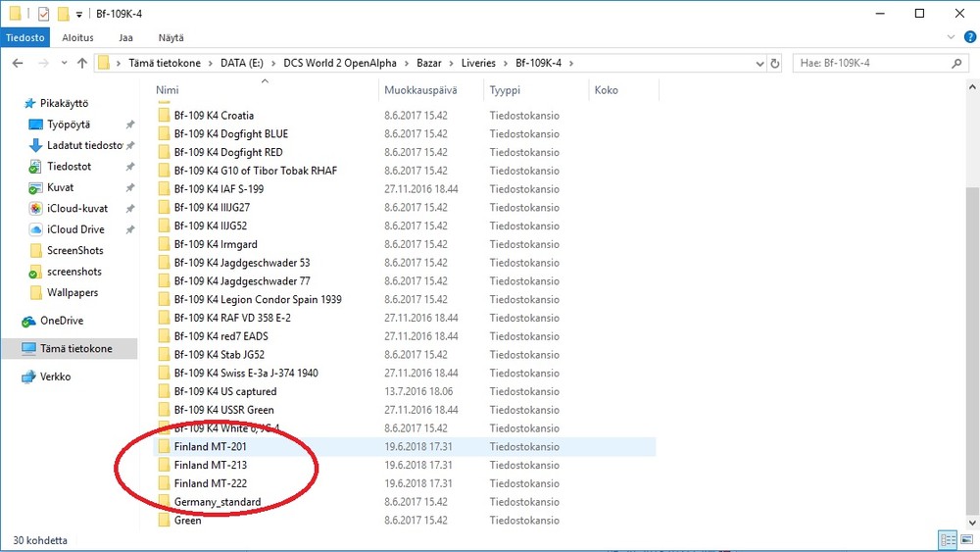Viewport: 980px width, 552px height.
Task: Select Bf-109 K4 G10 of Tibor Tobak RHAF
Action: [256, 171]
